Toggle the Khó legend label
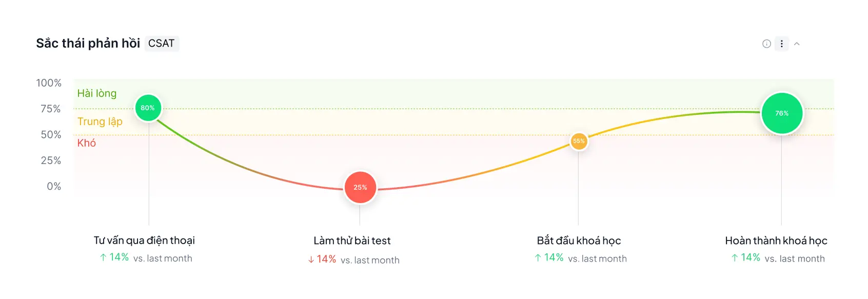Image resolution: width=868 pixels, height=299 pixels. [86, 143]
